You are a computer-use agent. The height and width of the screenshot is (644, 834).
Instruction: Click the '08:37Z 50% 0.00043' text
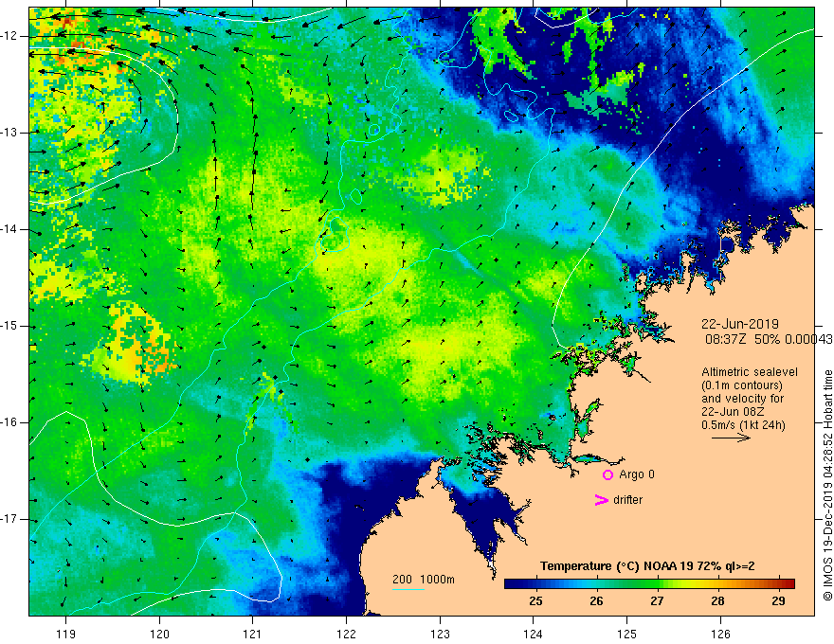769,339
